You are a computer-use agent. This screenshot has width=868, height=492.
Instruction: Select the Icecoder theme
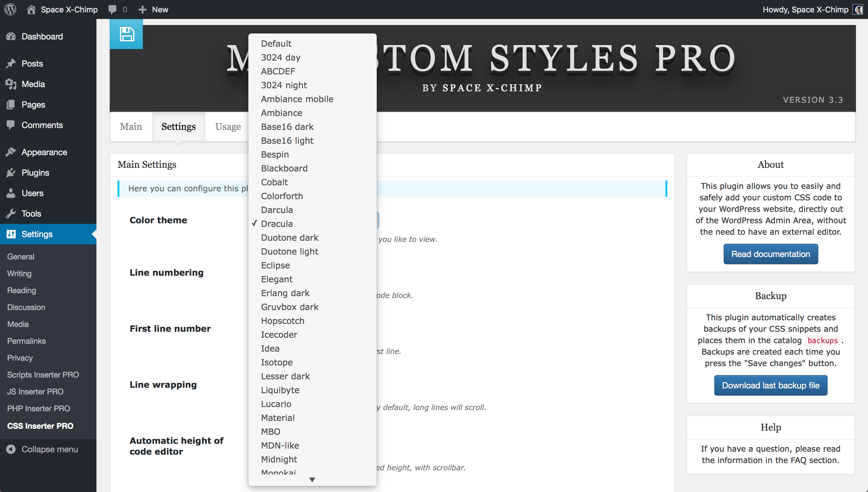tap(312, 334)
